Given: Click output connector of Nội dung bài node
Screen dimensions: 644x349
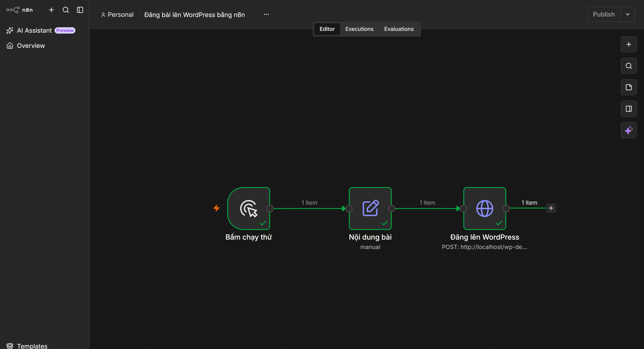Looking at the screenshot, I should click(392, 209).
